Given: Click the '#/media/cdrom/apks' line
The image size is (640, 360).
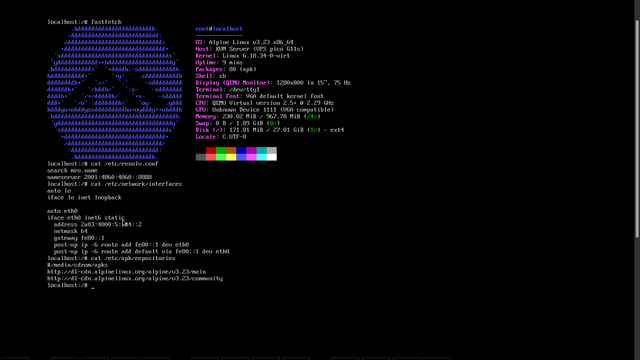Looking at the screenshot, I should [78, 265].
